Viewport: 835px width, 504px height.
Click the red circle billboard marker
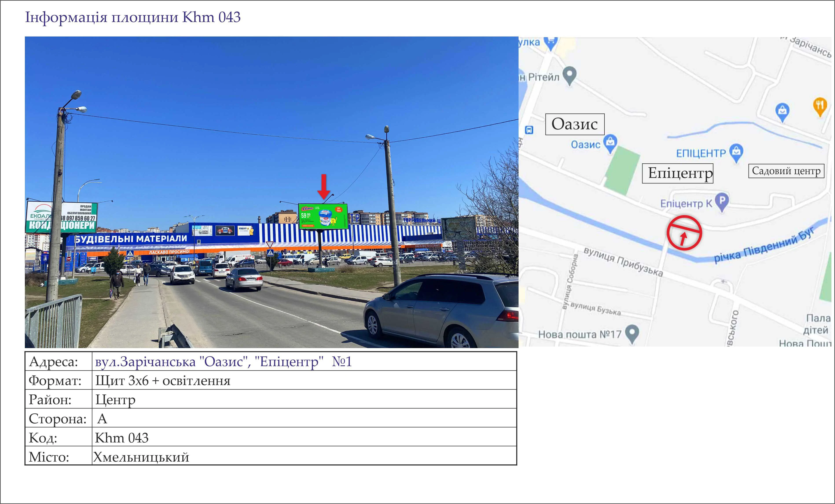[684, 233]
